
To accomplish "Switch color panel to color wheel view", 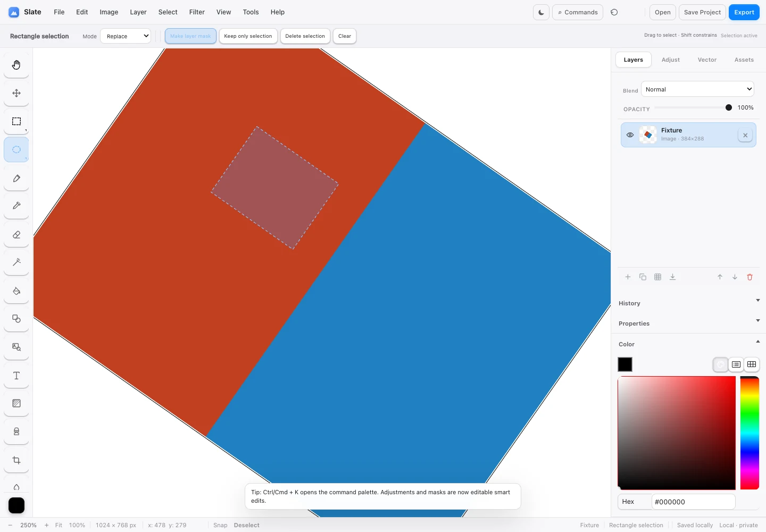I will 720,364.
